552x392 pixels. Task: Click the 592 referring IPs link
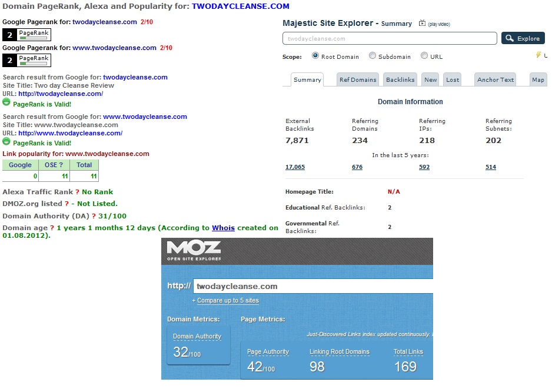tap(424, 167)
